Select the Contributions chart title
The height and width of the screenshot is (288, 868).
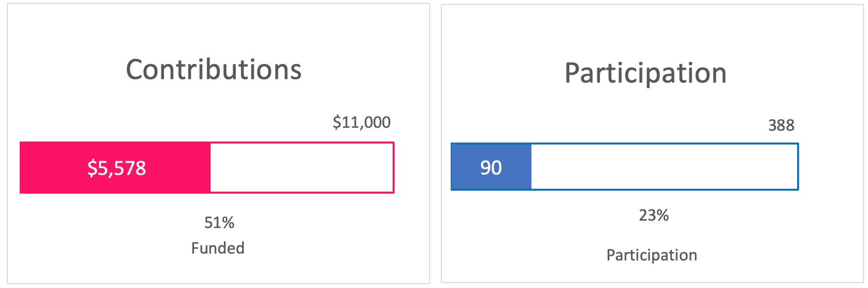(x=214, y=70)
